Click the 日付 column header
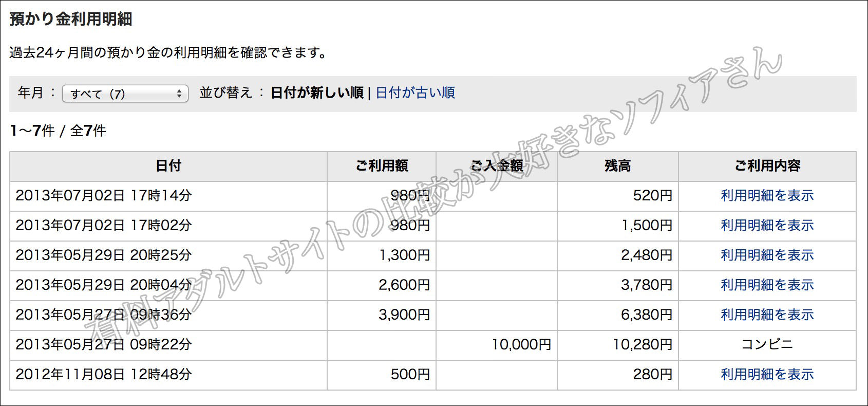Viewport: 868px width, 406px height. point(168,166)
